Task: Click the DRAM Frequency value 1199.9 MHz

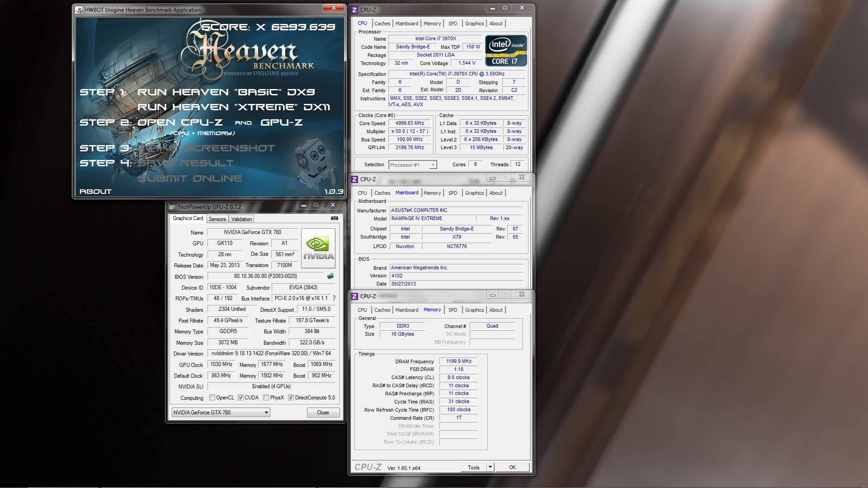Action: coord(458,361)
